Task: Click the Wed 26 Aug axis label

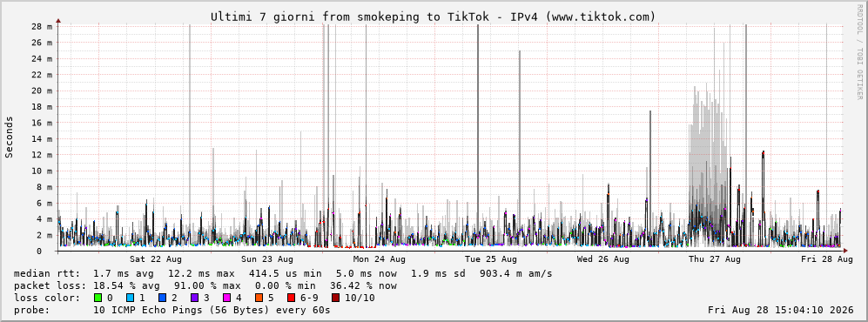Action: [602, 259]
